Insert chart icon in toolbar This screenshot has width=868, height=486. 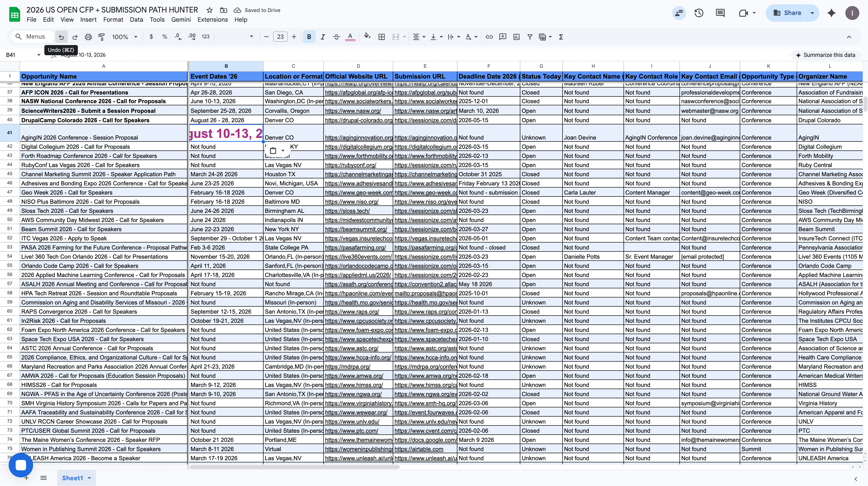tap(516, 37)
